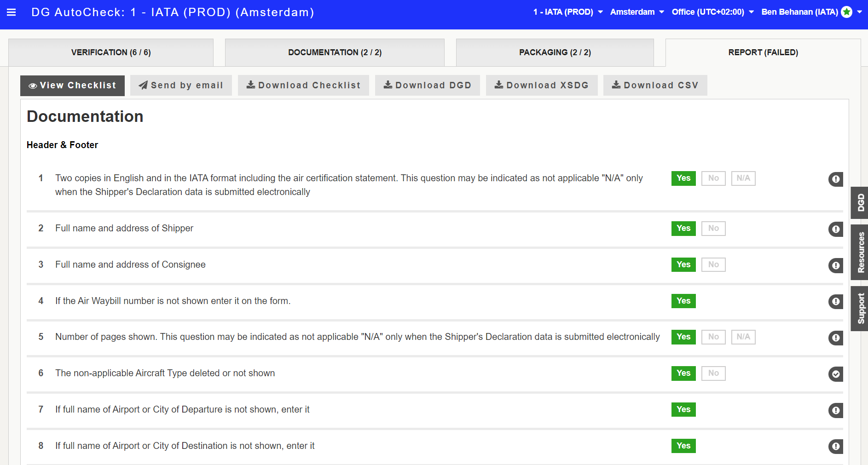868x465 pixels.
Task: Switch to the Packaging (2 / 2) tab
Action: [555, 52]
